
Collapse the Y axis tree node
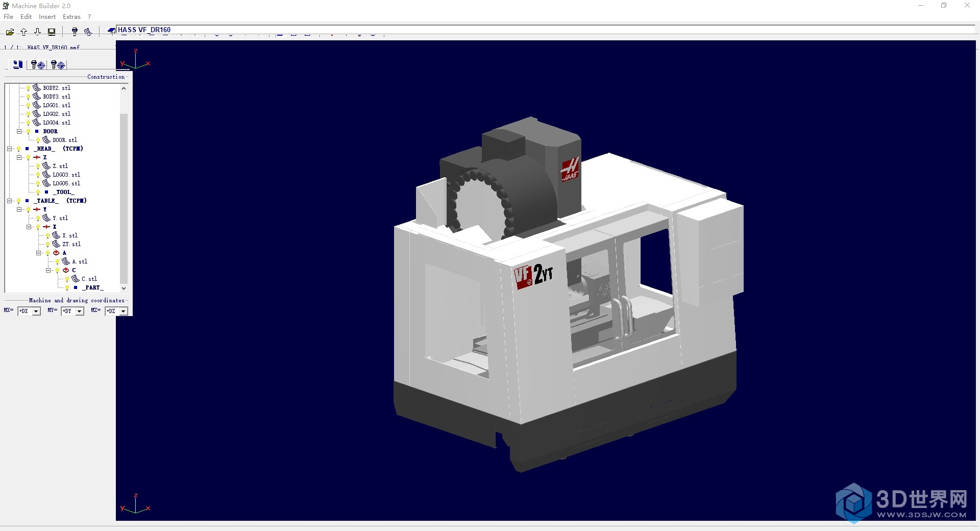coord(19,209)
